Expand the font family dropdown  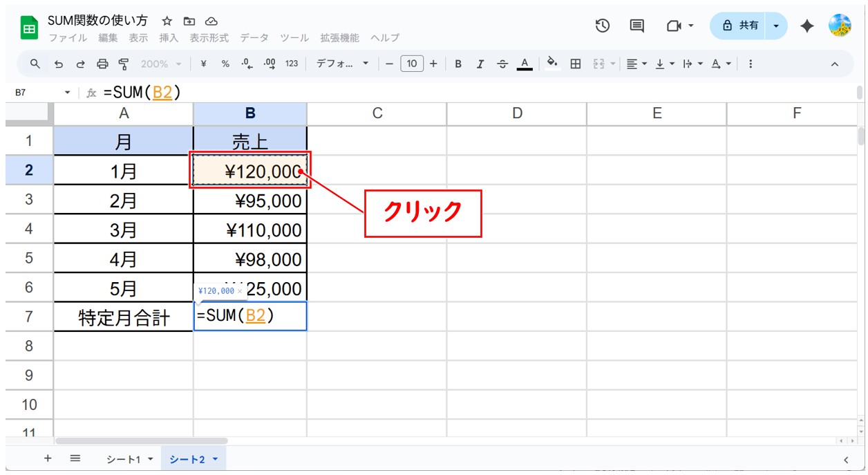pyautogui.click(x=343, y=64)
